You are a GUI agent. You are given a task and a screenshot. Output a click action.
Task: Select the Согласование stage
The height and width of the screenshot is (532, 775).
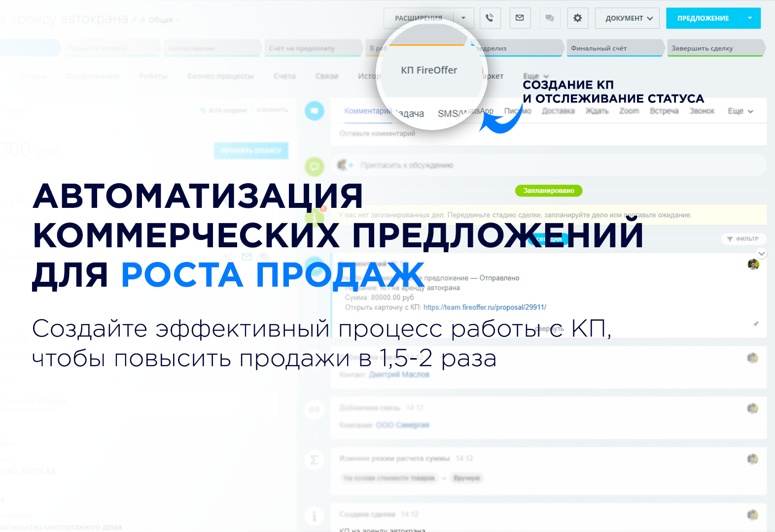point(212,48)
